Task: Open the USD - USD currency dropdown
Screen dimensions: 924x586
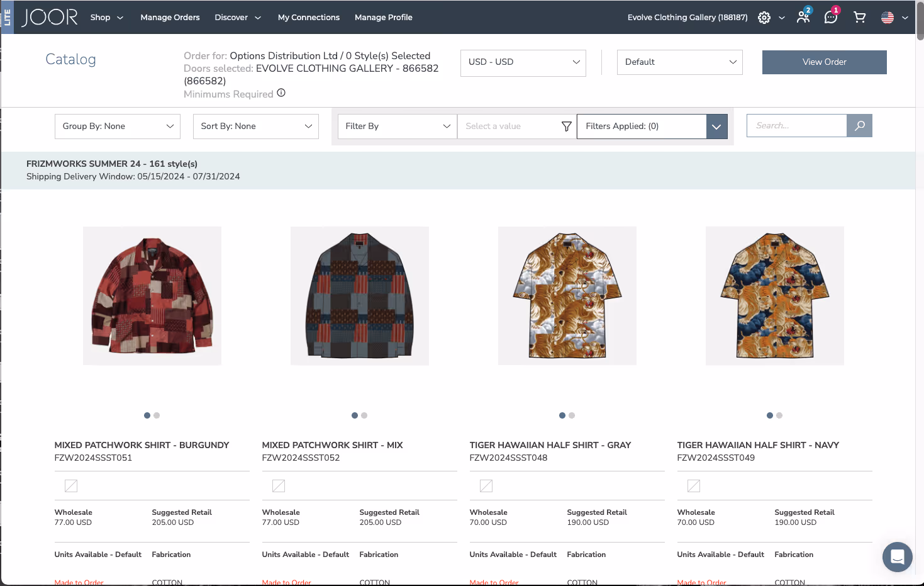Action: pos(523,62)
